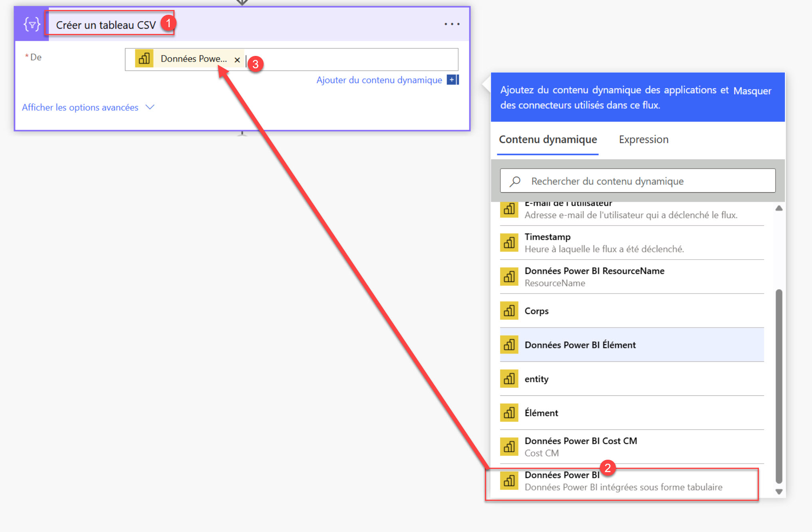
Task: Click the plus icon beside Ajouter du contenu dynamique
Action: click(x=453, y=80)
